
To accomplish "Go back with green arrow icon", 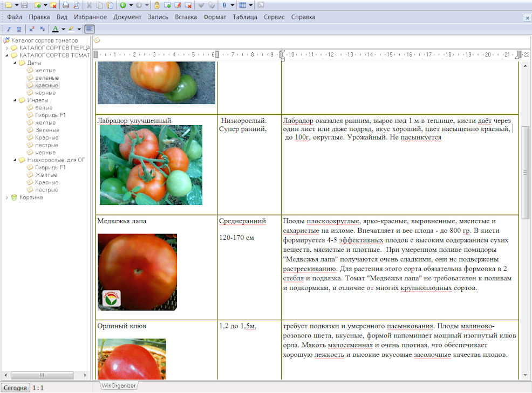I will click(123, 5).
